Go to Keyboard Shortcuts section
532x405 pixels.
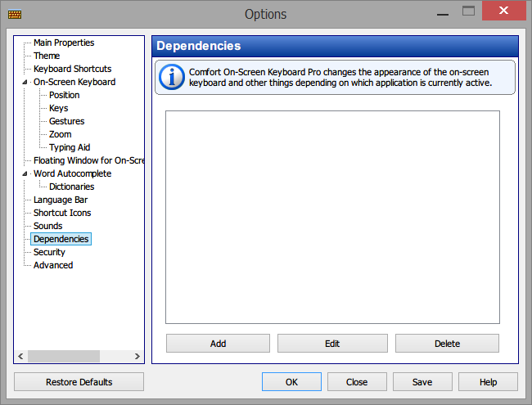coord(72,69)
